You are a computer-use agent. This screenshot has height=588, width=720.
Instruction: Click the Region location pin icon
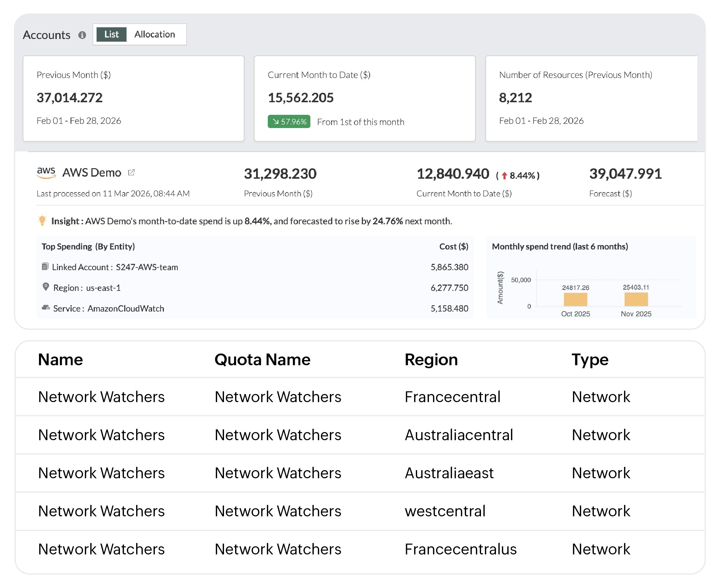(x=46, y=287)
